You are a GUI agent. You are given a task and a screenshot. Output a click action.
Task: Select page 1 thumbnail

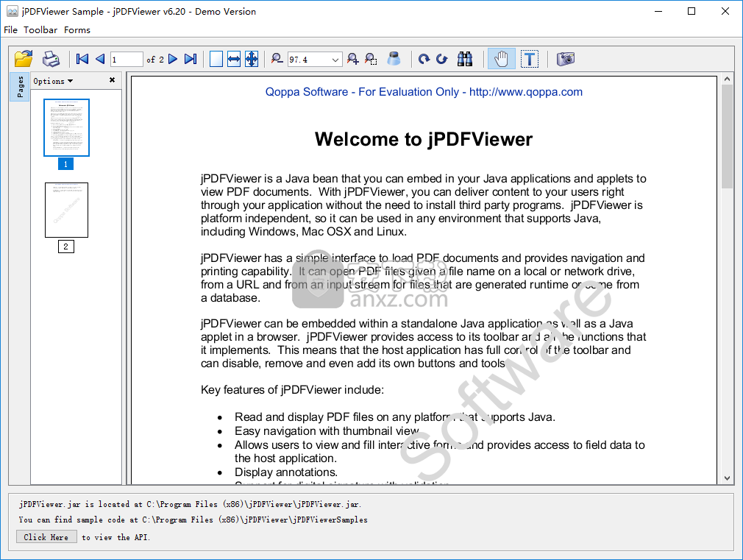66,127
